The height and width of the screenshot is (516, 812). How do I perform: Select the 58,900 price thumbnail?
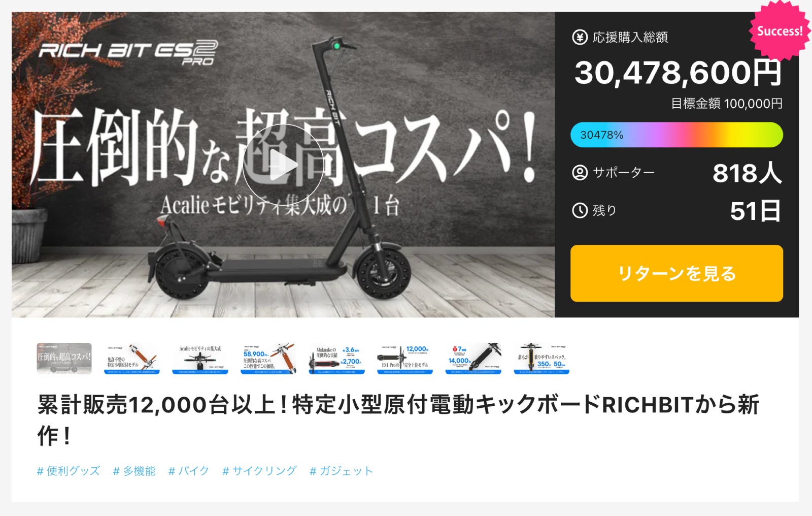[x=268, y=359]
